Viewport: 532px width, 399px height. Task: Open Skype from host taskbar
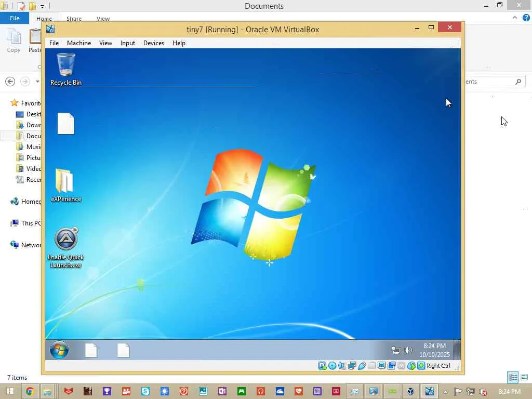pyautogui.click(x=145, y=392)
